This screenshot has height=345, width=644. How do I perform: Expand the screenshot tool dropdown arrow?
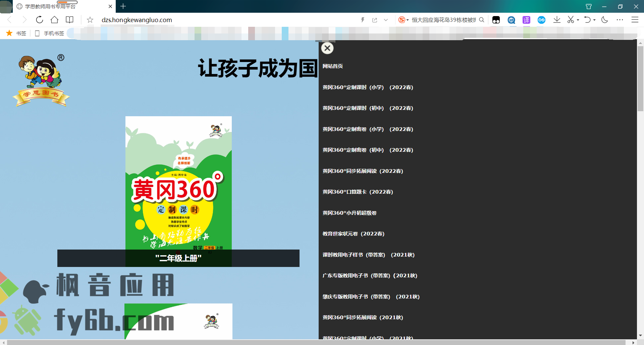[578, 20]
